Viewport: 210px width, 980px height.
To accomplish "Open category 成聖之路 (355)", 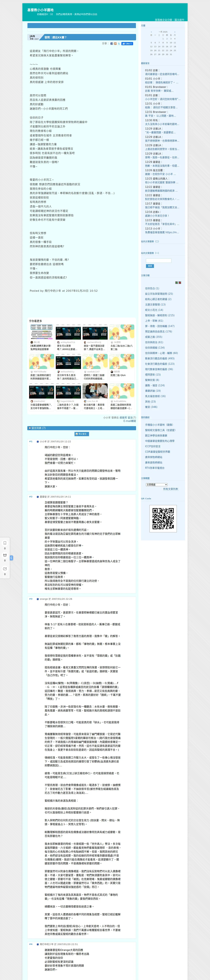I will [154, 337].
